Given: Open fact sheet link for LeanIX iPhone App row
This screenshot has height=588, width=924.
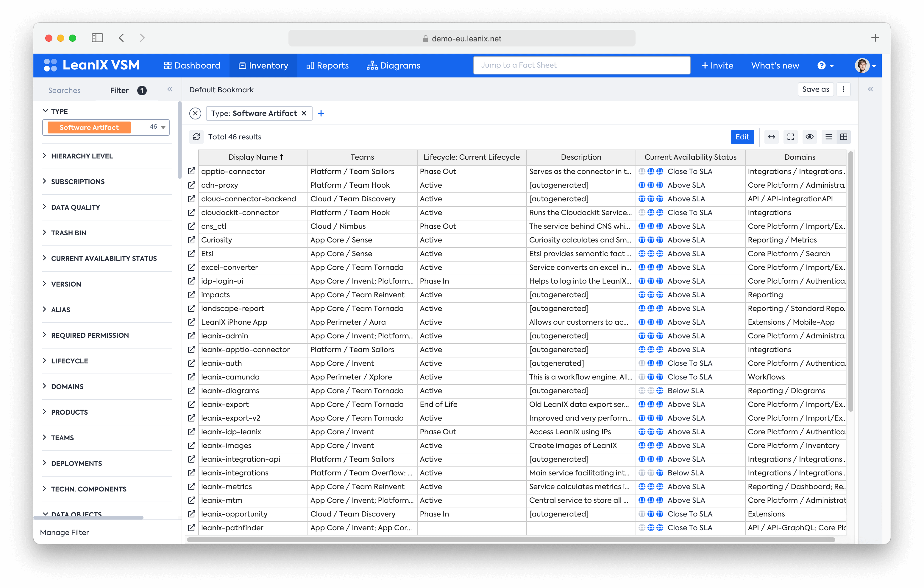Looking at the screenshot, I should (191, 322).
